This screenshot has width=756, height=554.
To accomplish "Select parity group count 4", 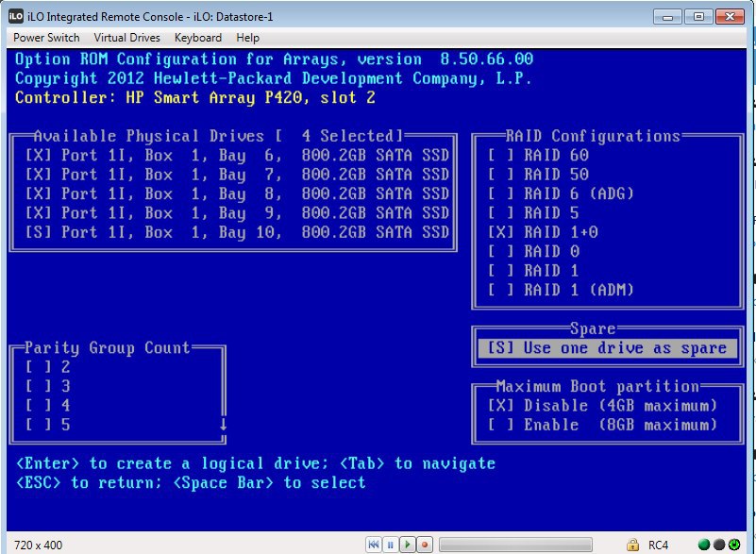I will tap(48, 406).
